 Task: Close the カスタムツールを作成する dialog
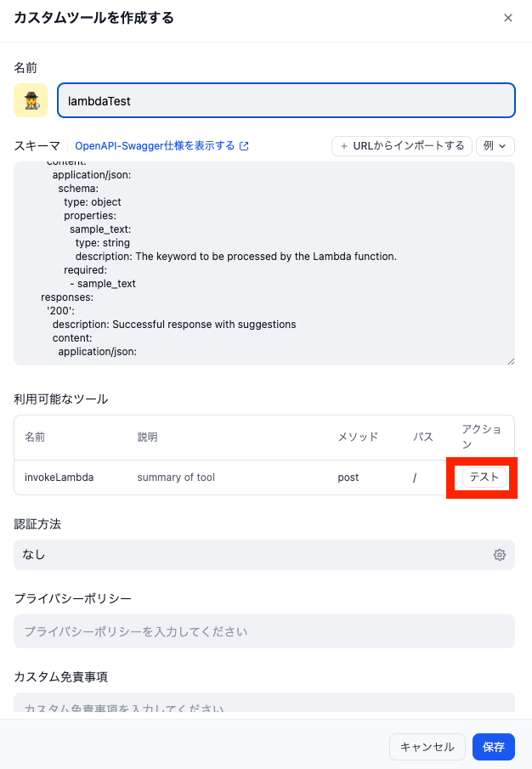tap(508, 17)
